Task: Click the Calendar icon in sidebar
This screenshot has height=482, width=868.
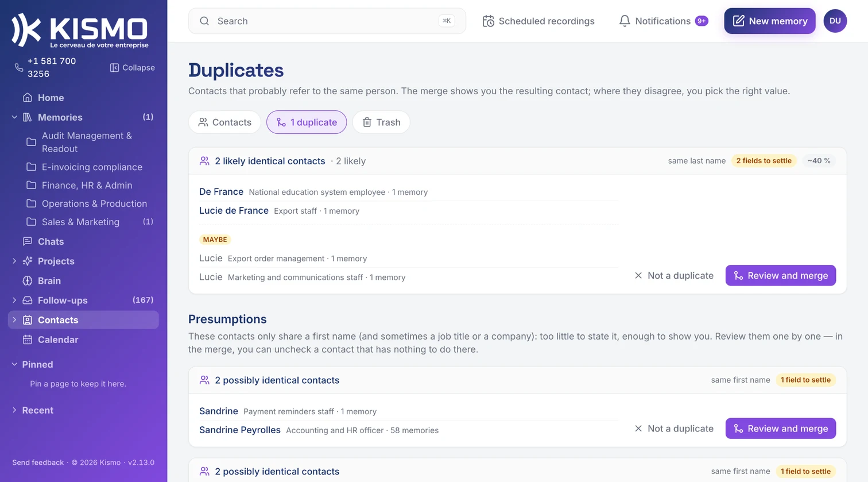Action: (x=27, y=340)
